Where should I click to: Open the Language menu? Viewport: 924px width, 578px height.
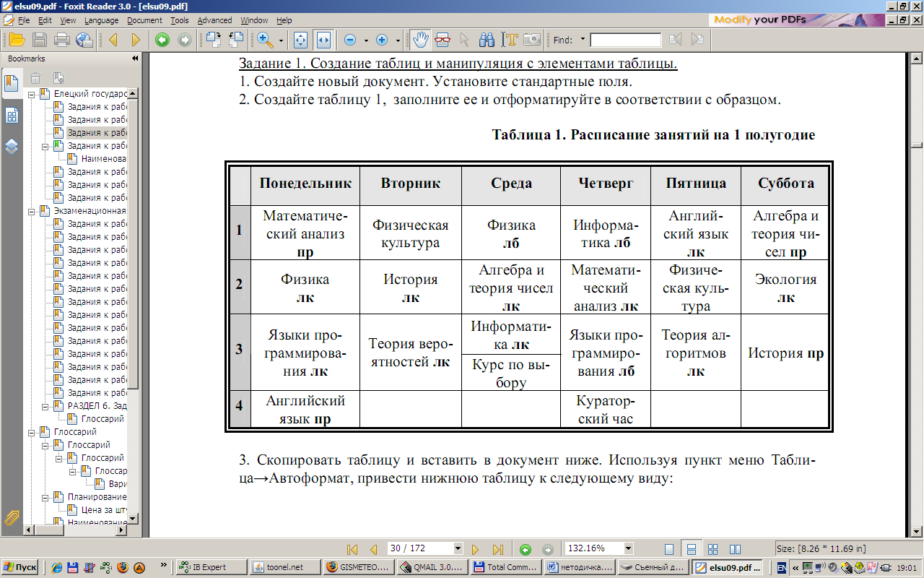point(102,20)
